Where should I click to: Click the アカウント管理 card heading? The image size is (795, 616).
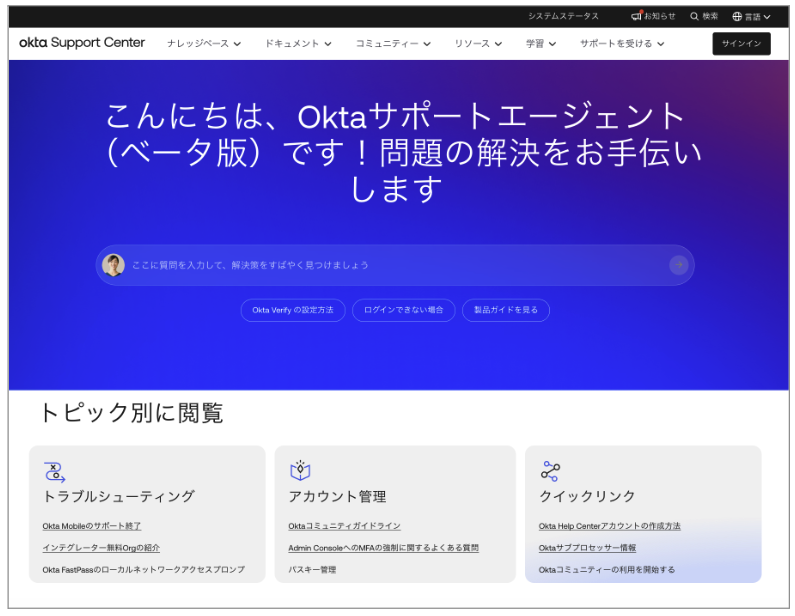point(337,496)
